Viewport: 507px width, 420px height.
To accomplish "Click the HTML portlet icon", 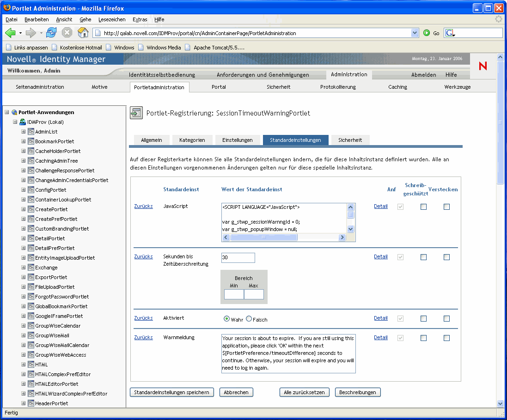I will [x=31, y=365].
